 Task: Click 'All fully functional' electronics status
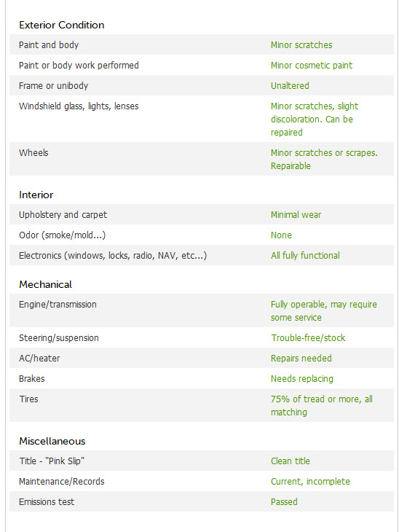[x=305, y=256]
